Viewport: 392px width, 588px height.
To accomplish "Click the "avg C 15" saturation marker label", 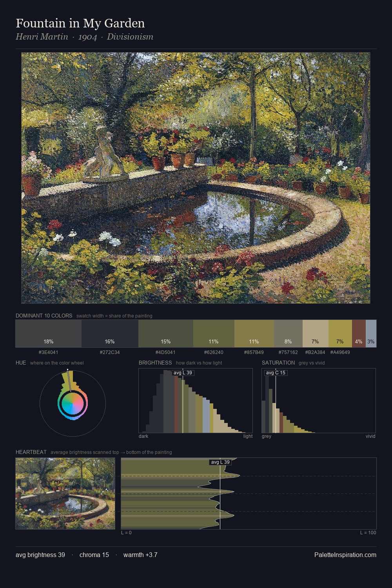I will coord(276,373).
